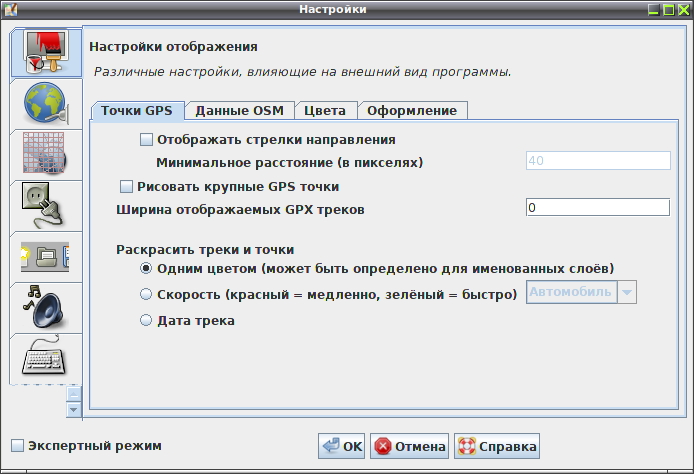The width and height of the screenshot is (694, 474).
Task: Click the GPX track width input field
Action: 598,207
